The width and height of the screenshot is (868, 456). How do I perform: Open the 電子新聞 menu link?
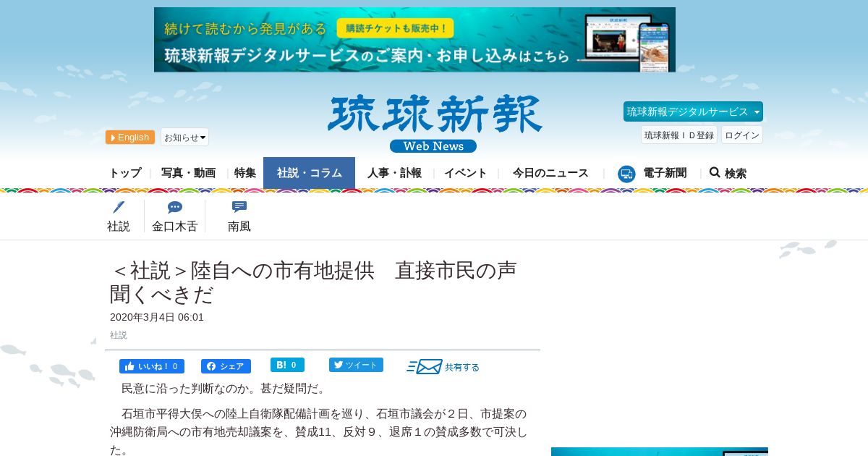coord(665,173)
